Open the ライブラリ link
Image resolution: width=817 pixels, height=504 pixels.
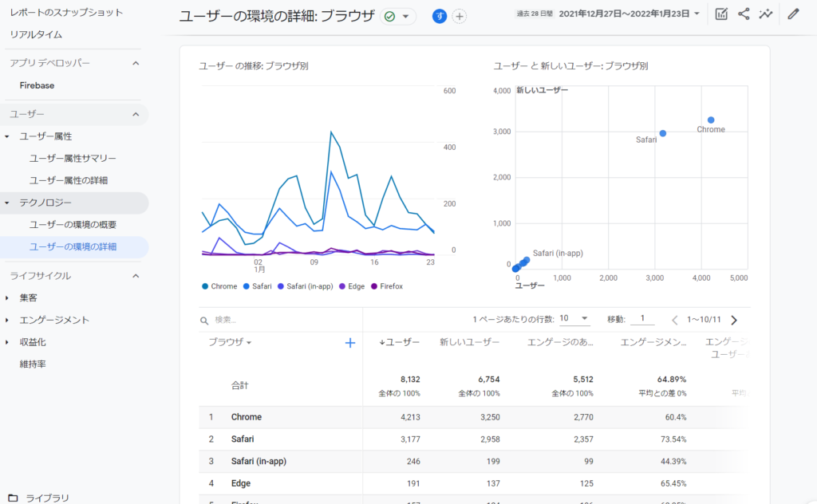click(47, 498)
